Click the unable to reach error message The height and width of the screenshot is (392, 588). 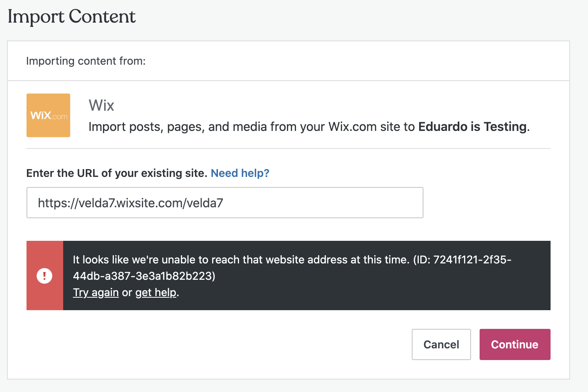pos(241,260)
